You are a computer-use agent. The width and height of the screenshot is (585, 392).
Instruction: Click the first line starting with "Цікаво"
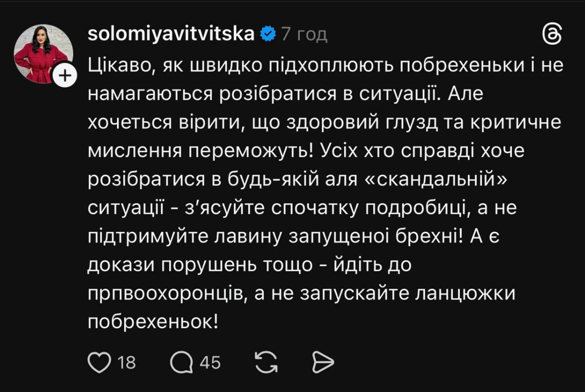tap(325, 65)
